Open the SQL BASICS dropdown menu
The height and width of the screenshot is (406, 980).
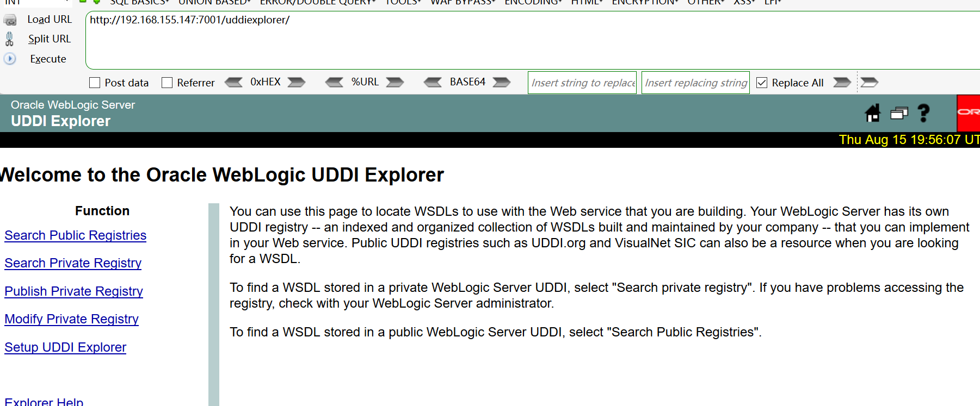(140, 3)
